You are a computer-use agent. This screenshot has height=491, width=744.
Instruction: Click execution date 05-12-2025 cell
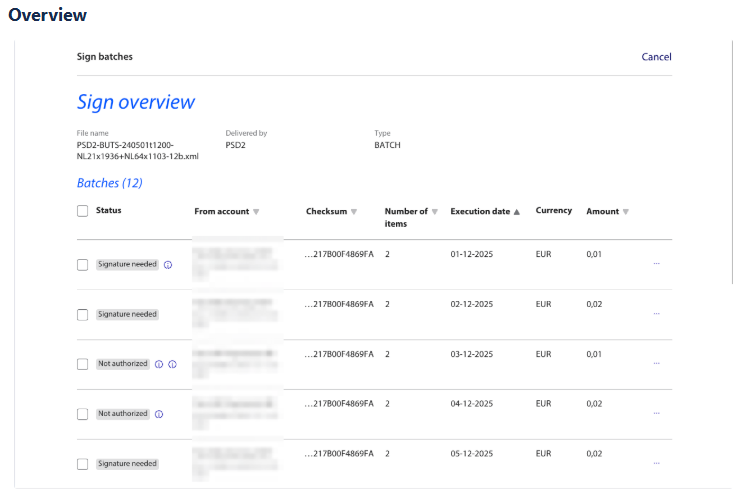pos(472,454)
